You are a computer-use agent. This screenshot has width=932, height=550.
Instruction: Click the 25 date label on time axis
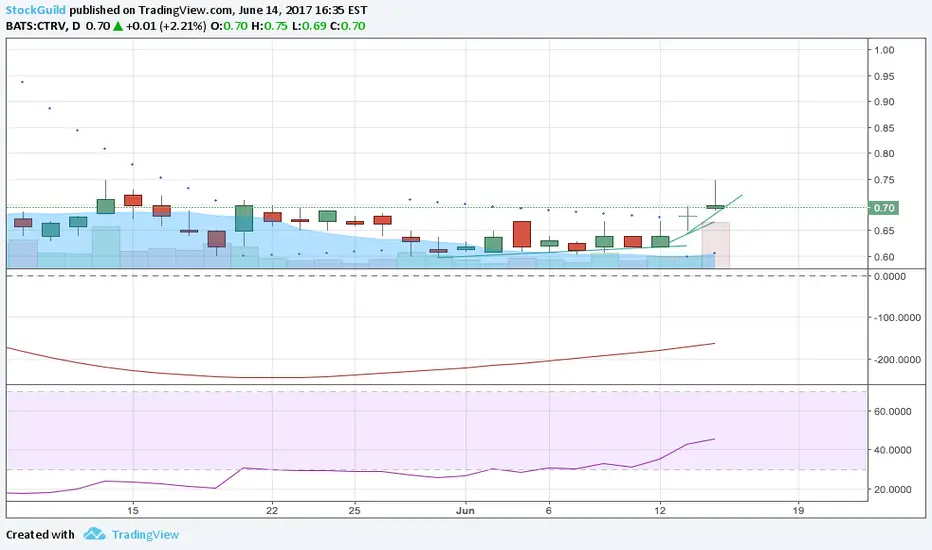tap(354, 510)
